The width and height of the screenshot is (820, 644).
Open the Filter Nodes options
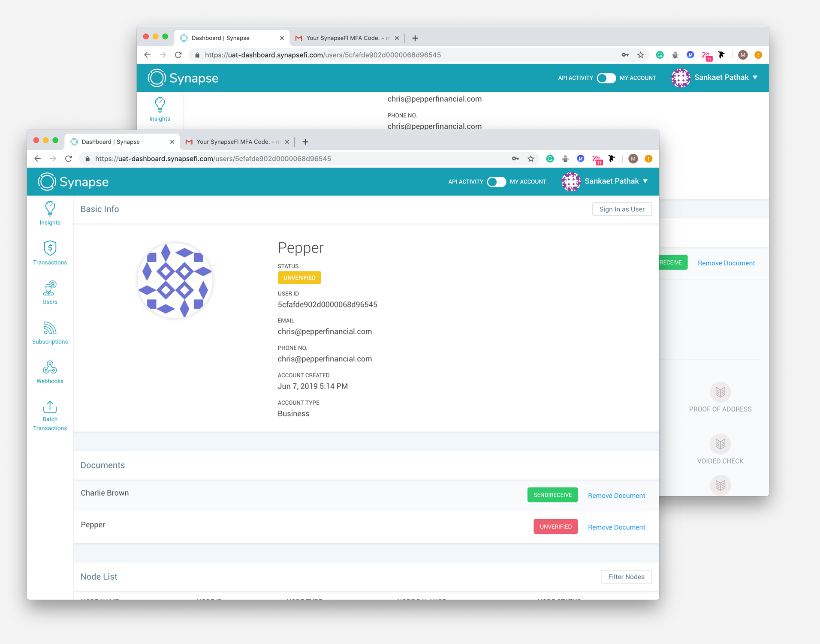626,577
